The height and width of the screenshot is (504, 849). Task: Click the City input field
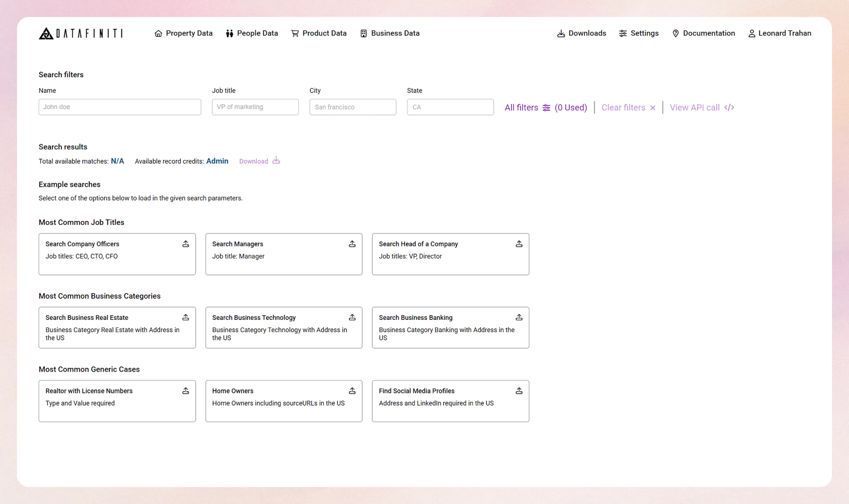click(352, 107)
